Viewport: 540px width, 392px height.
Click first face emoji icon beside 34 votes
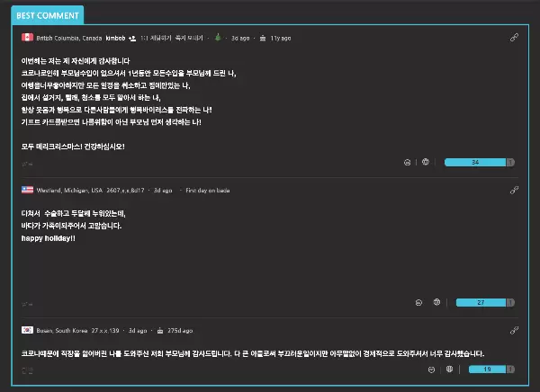click(x=408, y=163)
